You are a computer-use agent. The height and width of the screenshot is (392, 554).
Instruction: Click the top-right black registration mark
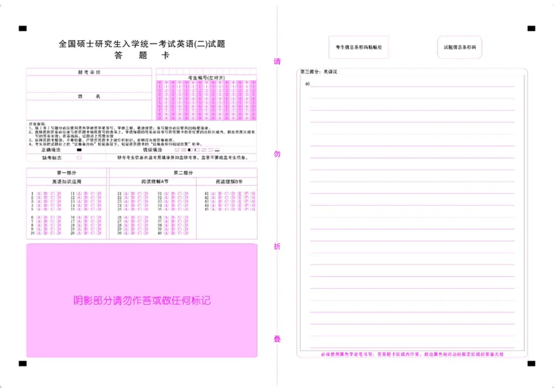(531, 29)
